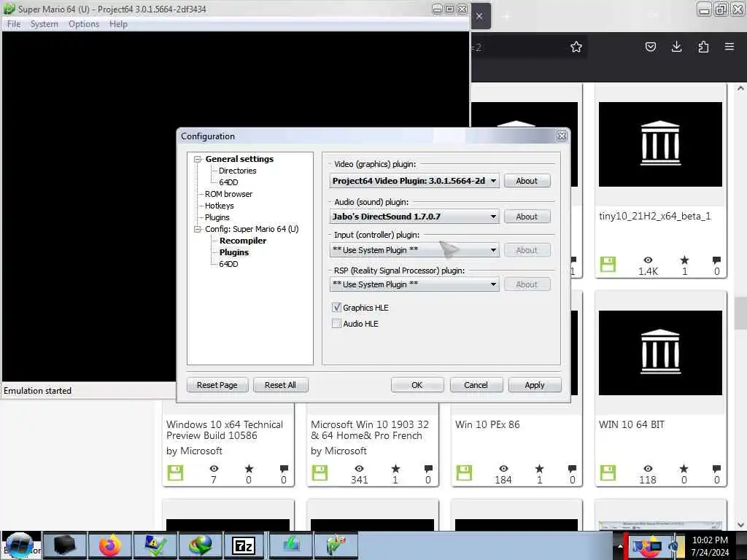Launch 7-Zip from the taskbar
The width and height of the screenshot is (747, 560).
coord(244,545)
